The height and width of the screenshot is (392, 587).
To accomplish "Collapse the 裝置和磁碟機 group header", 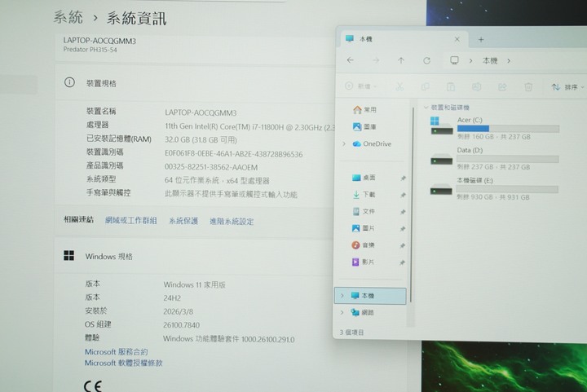I will pyautogui.click(x=426, y=107).
